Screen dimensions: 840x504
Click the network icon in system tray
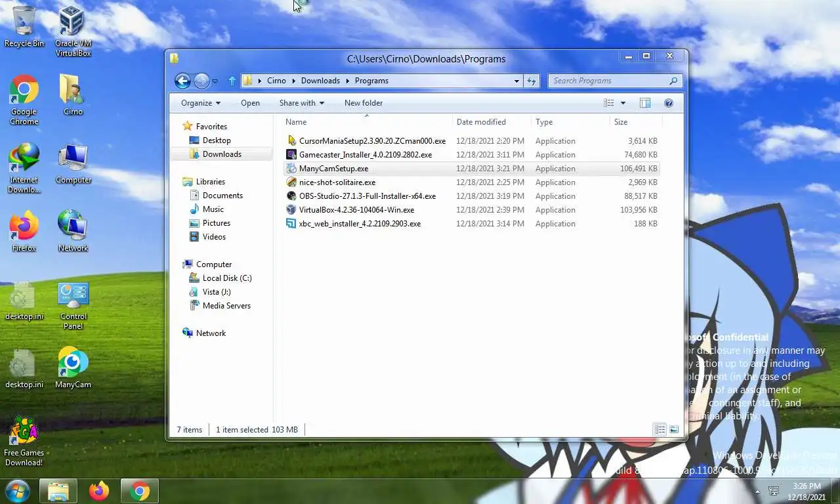click(x=774, y=491)
